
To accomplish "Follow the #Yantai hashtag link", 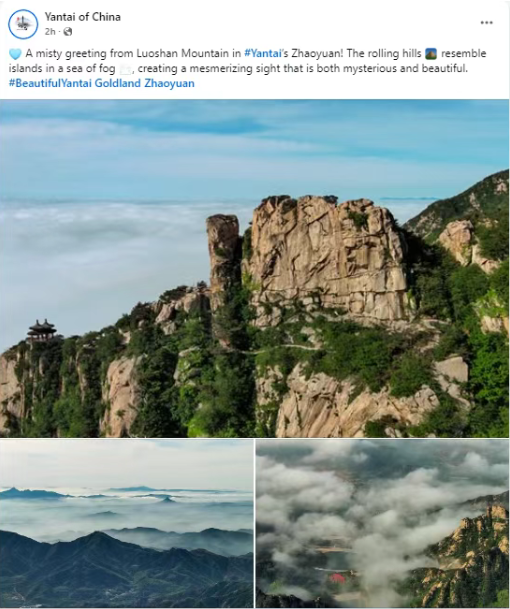I will [263, 53].
